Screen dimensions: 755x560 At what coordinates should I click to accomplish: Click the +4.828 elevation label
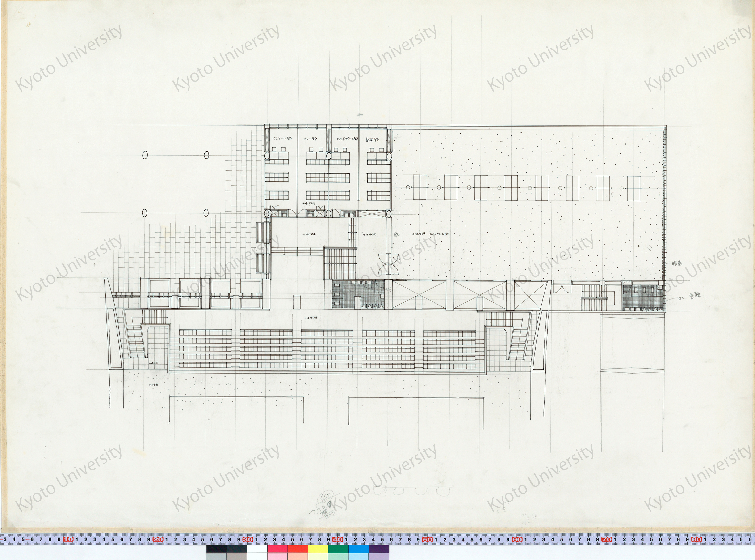click(310, 318)
